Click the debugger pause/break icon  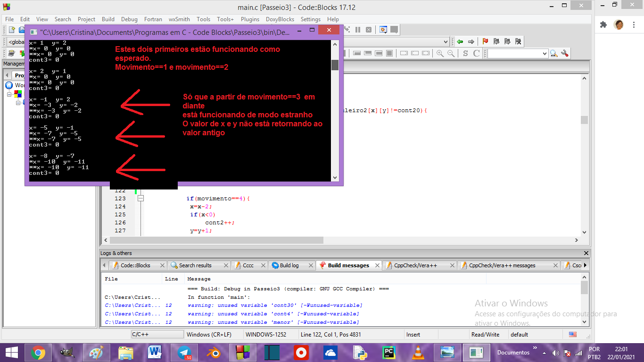tap(358, 30)
